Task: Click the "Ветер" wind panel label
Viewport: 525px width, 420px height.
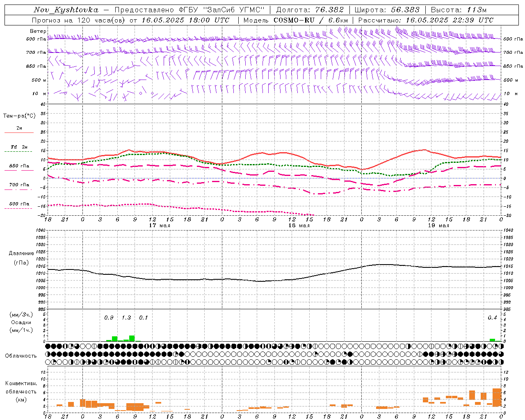Action: tap(38, 31)
